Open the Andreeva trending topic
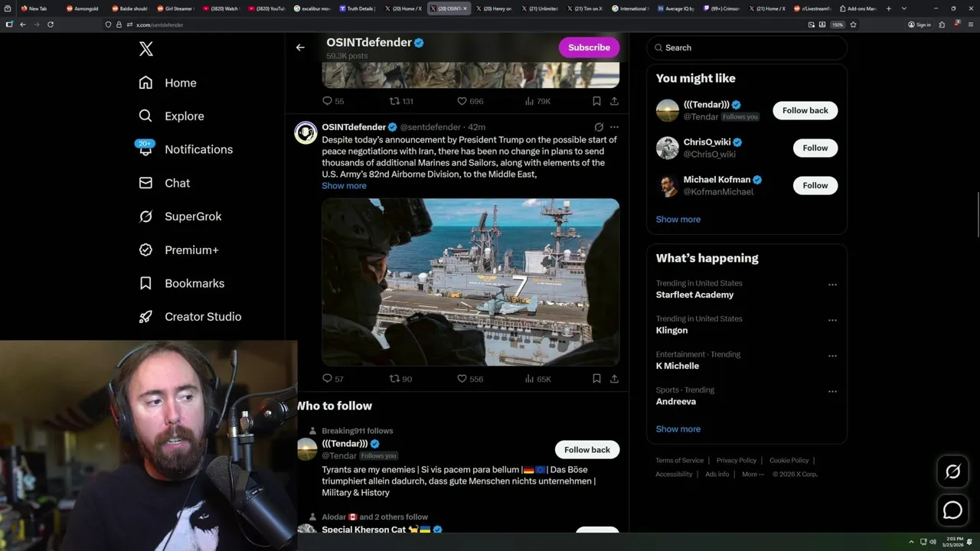The height and width of the screenshot is (551, 980). pos(675,402)
